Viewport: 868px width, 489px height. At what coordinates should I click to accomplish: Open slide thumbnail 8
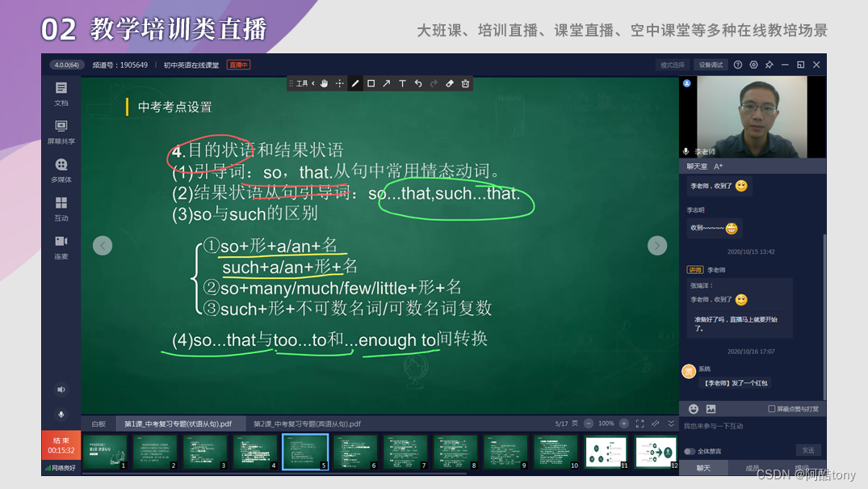pos(455,452)
